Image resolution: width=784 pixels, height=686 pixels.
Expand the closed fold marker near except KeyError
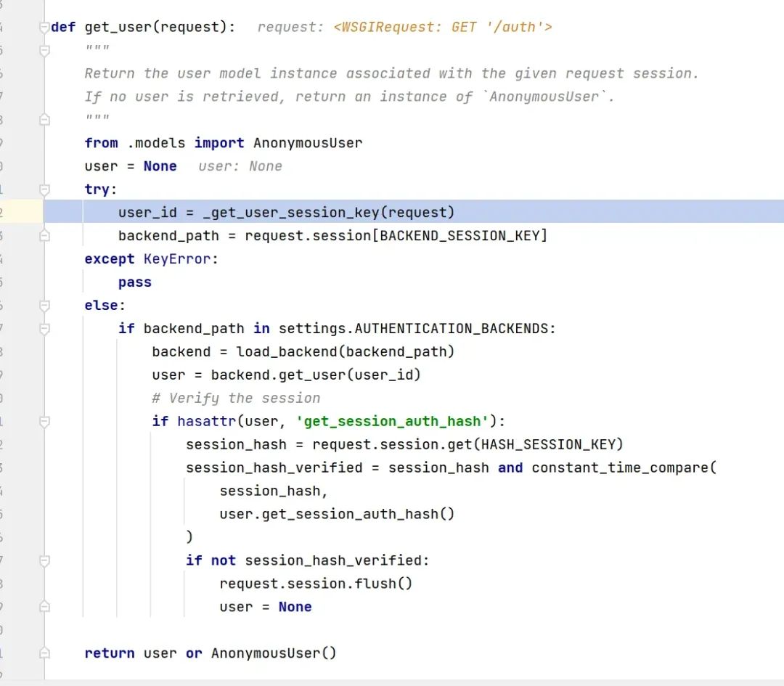pos(44,235)
